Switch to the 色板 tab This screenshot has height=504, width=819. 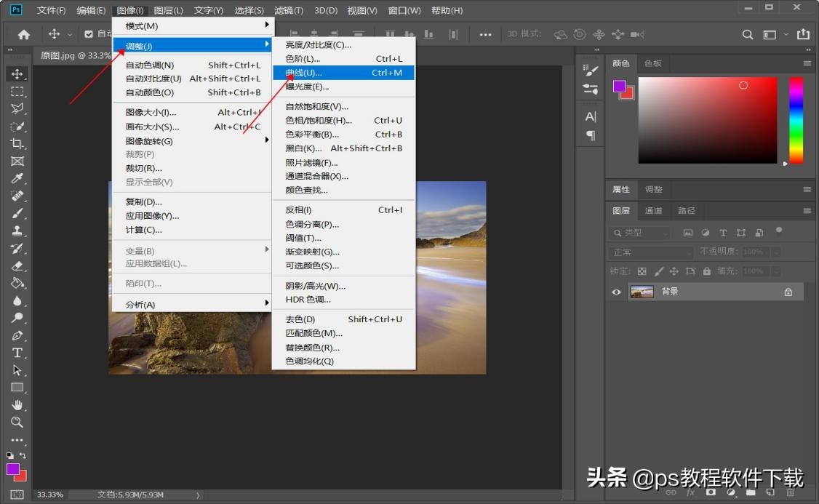pos(653,63)
